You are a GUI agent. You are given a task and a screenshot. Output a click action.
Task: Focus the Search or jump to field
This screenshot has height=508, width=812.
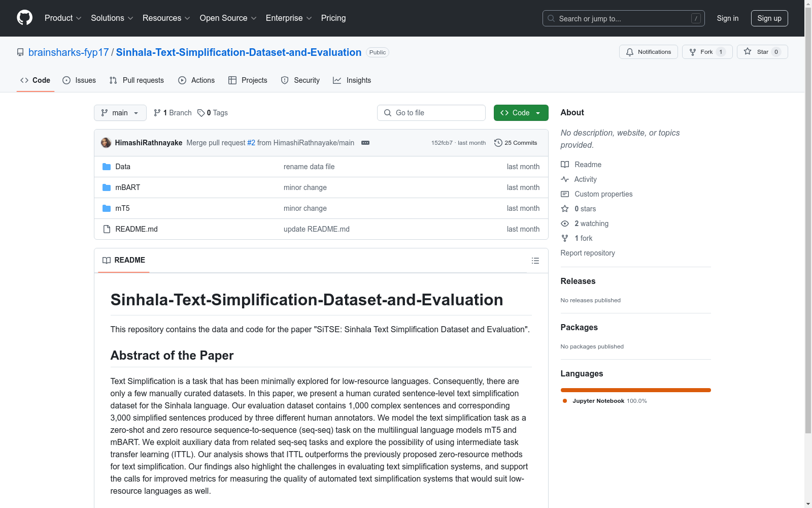click(624, 18)
